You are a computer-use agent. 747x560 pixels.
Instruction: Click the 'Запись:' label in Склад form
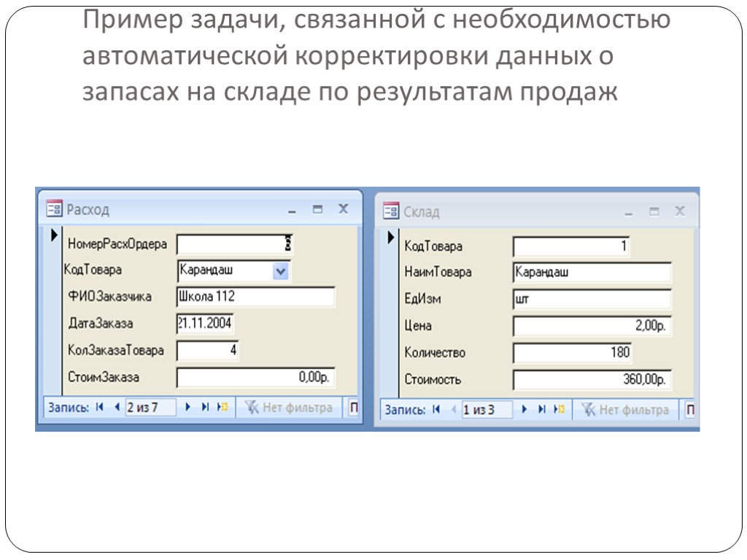pos(405,410)
